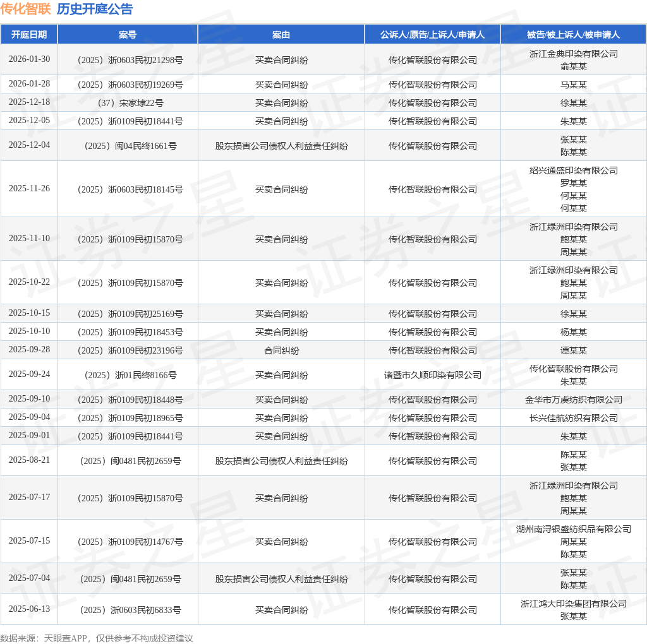Click defendant 浙江金典印染有限公司
647x644 pixels.
tap(574, 54)
